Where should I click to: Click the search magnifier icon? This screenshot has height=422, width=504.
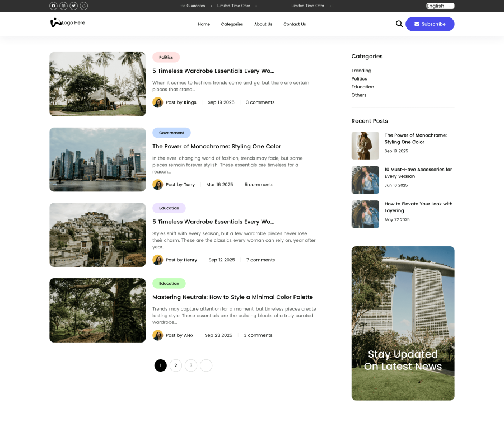pyautogui.click(x=399, y=24)
